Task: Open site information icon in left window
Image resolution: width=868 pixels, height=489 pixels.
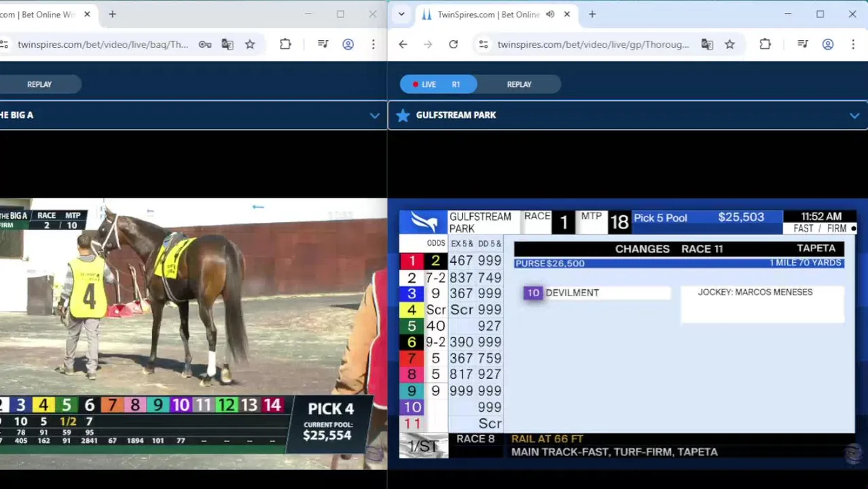Action: [x=4, y=45]
